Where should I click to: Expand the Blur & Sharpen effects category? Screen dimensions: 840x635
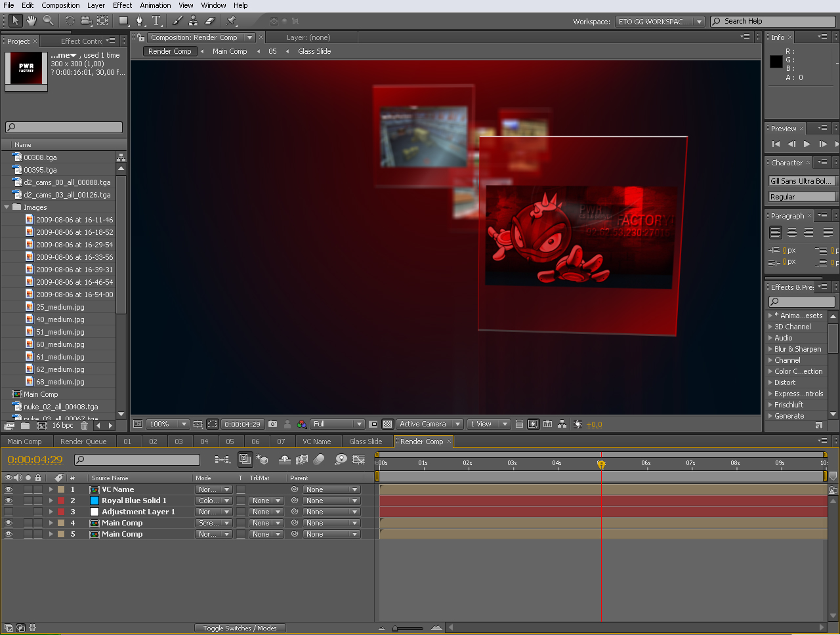[x=770, y=349]
